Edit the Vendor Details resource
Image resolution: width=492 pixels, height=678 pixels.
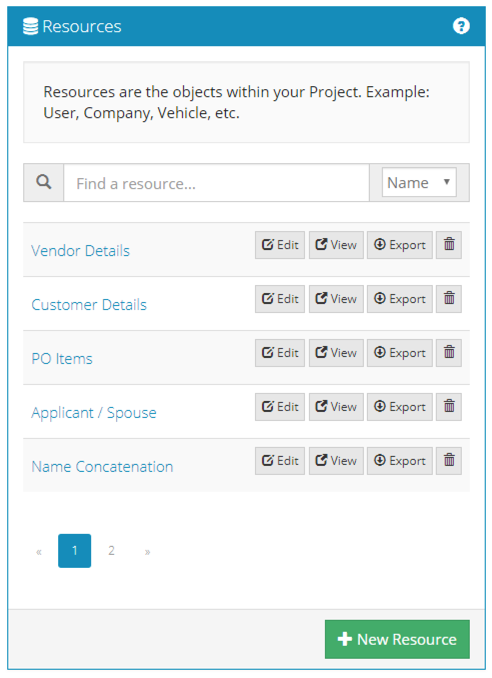[280, 245]
